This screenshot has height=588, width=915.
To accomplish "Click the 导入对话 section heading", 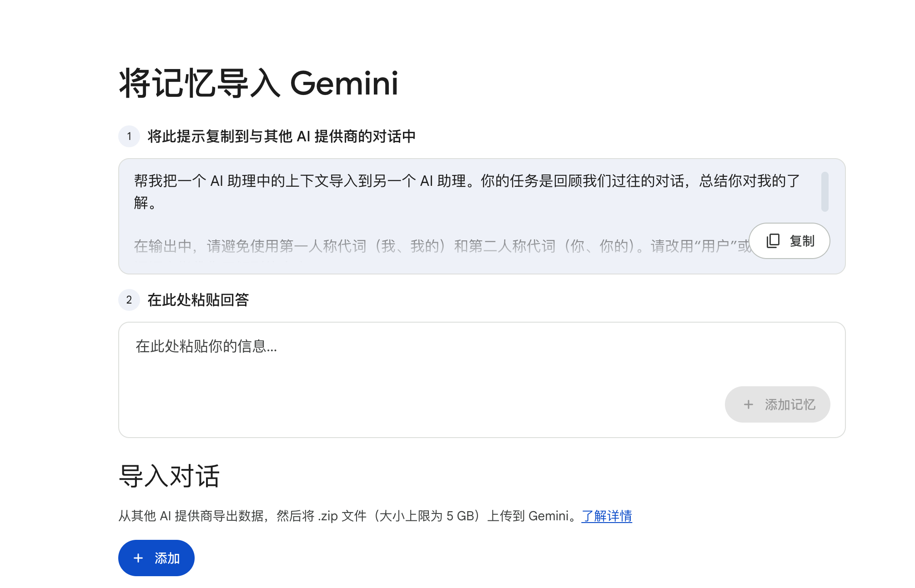I will [169, 476].
